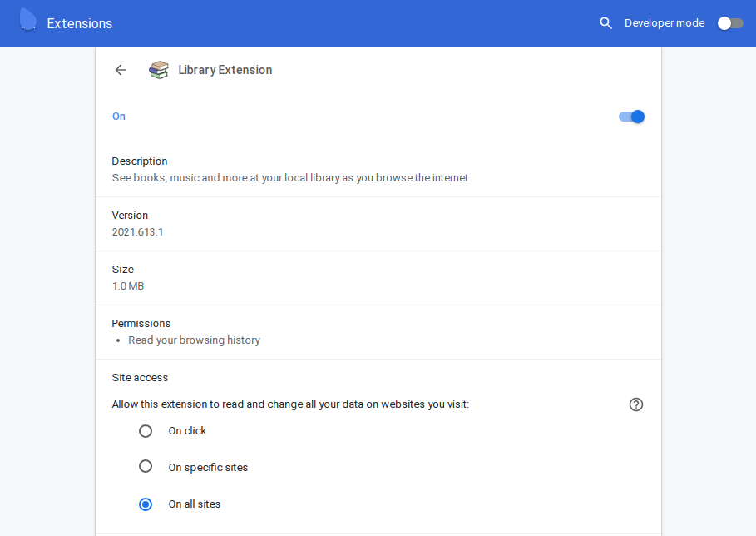Click the Library Extension name heading

[x=225, y=70]
